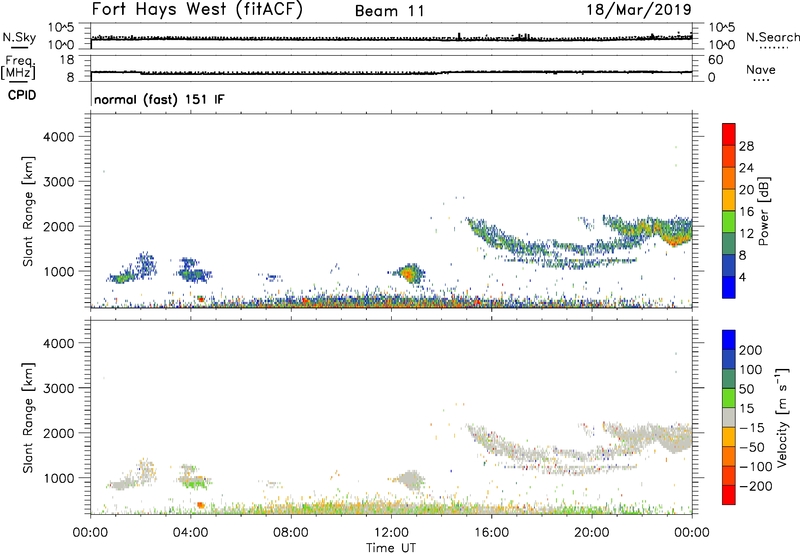Click the "60" tick right of frequency panel

click(715, 60)
